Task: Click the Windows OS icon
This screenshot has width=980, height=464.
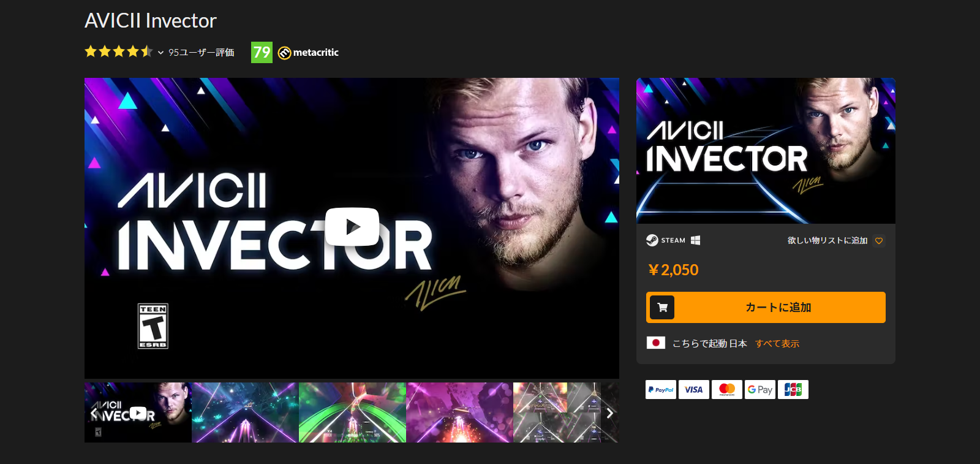Action: click(695, 240)
